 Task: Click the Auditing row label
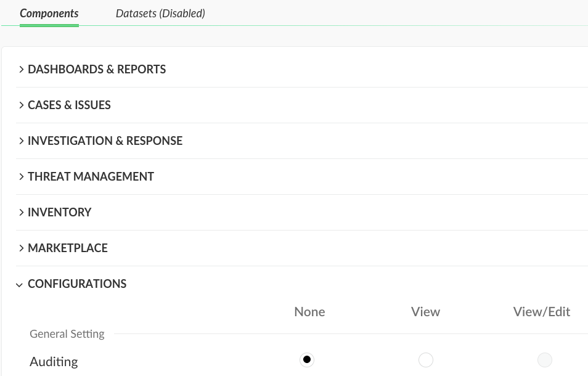tap(54, 362)
